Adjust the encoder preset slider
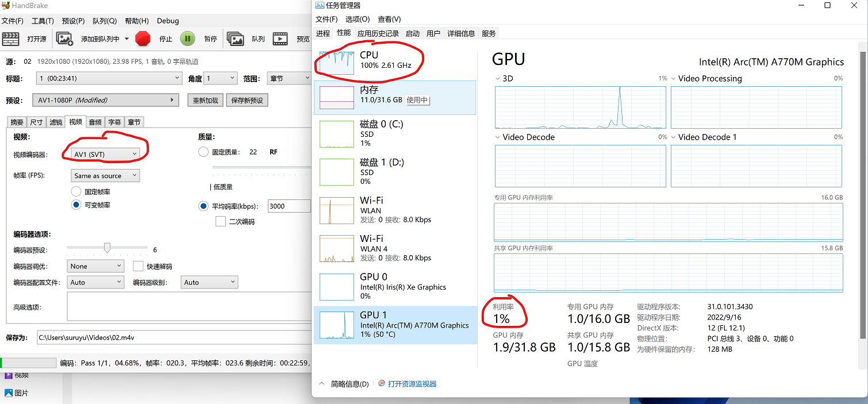Viewport: 868px width, 404px height. click(x=107, y=248)
